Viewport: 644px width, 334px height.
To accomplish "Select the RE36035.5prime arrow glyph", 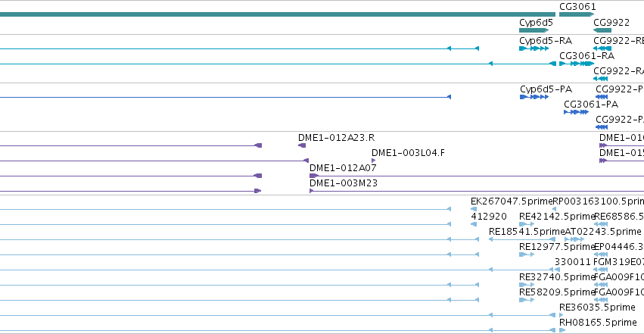I will [x=562, y=315].
